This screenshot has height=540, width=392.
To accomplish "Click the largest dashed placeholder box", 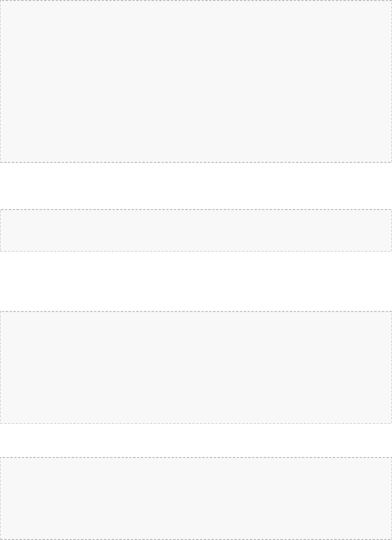I will pyautogui.click(x=196, y=81).
